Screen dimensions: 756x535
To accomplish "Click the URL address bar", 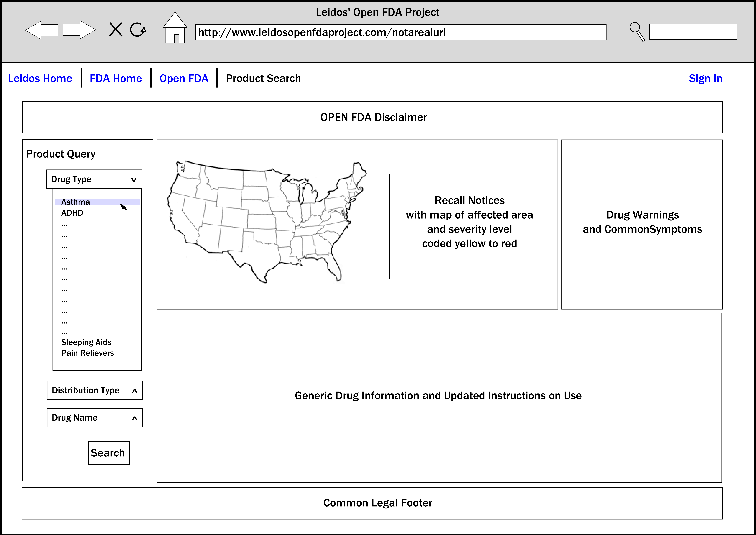I will (x=400, y=32).
